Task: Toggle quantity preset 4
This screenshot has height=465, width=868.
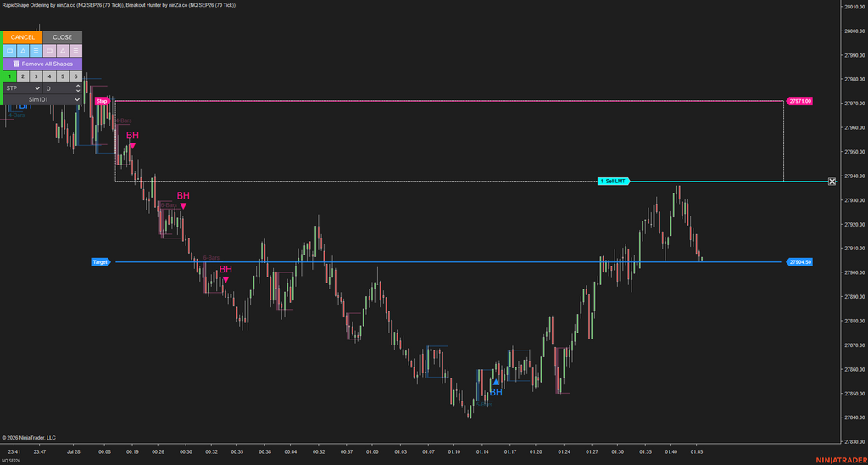Action: [x=49, y=76]
